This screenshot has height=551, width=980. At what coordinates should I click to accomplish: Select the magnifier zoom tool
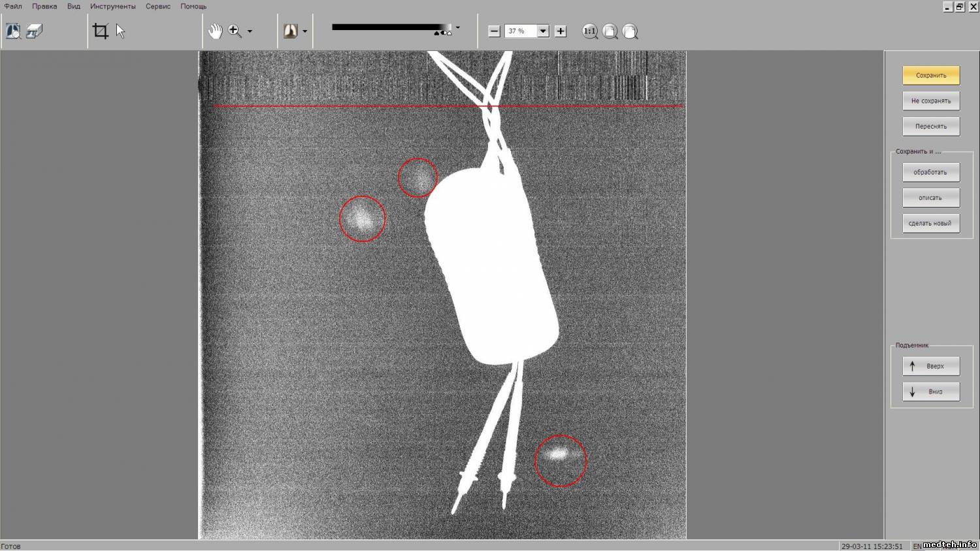point(235,31)
